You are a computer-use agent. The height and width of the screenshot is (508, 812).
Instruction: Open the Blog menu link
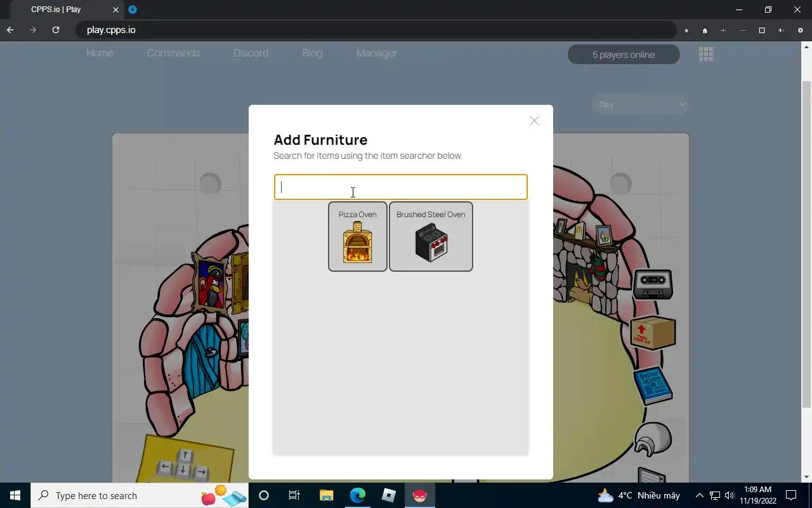tap(312, 53)
